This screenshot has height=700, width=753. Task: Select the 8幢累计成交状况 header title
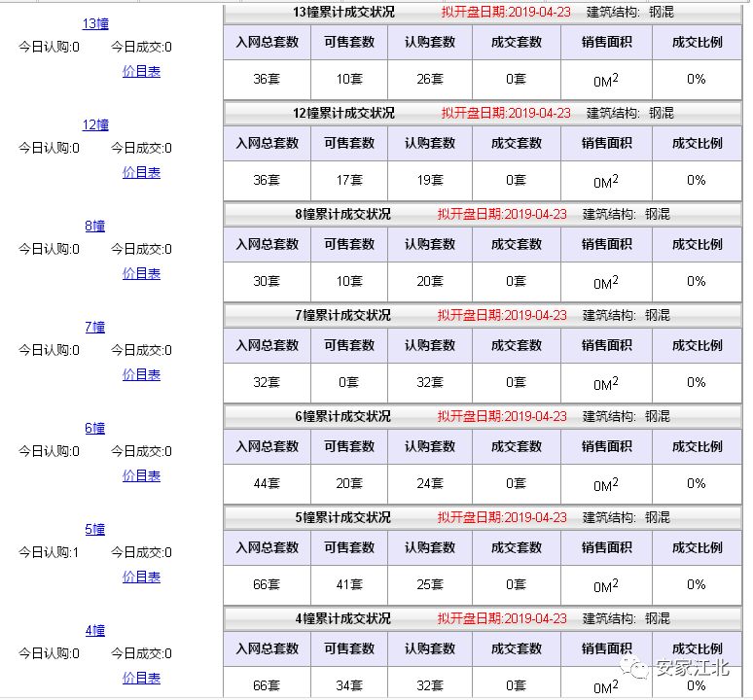coord(342,214)
